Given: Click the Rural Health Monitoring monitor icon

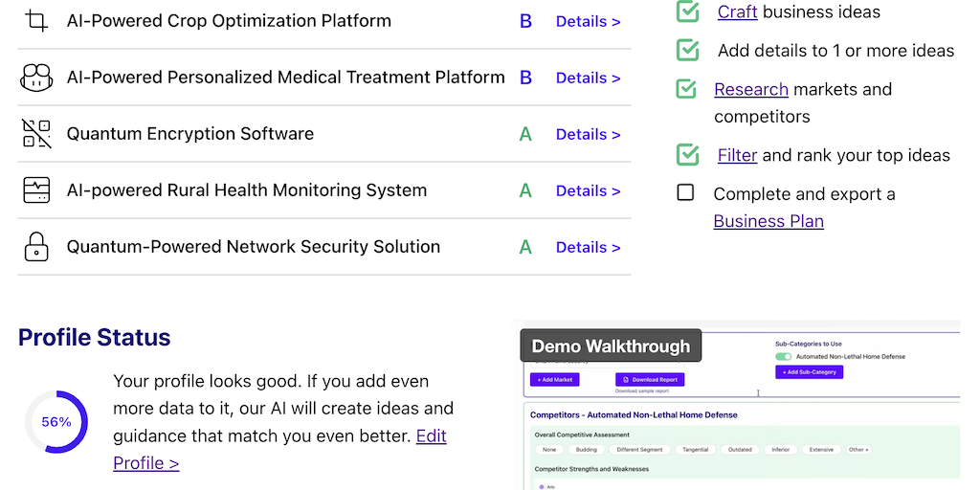Looking at the screenshot, I should [x=36, y=190].
